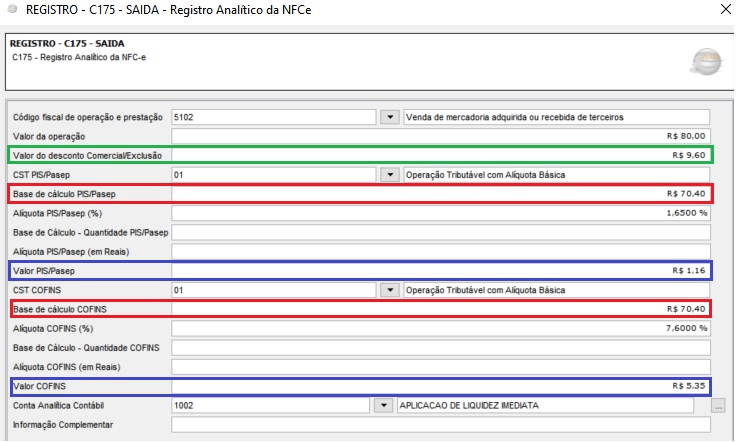Click the Base de Cálculo - Quantidade COFINS field

coord(441,347)
